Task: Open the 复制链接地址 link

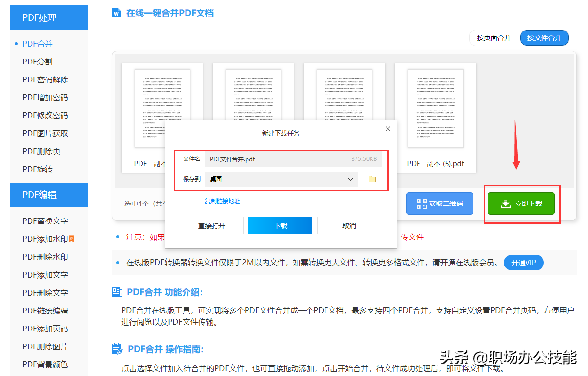Action: (222, 201)
